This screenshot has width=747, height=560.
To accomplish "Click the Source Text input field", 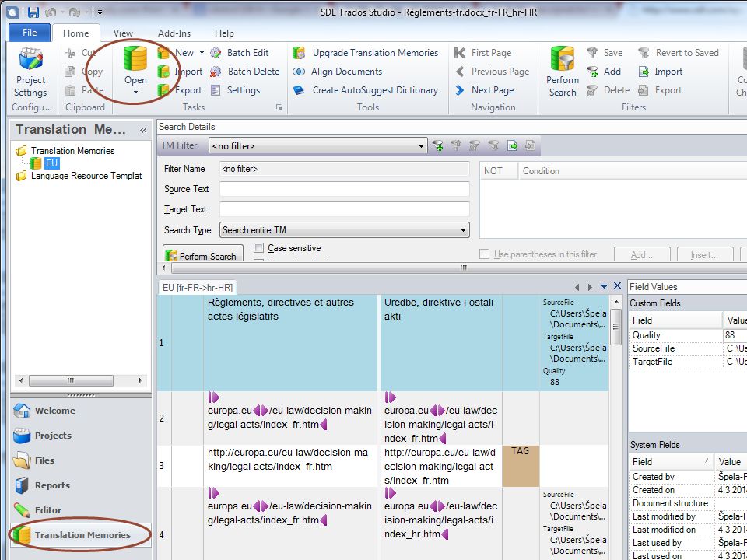I will [344, 189].
